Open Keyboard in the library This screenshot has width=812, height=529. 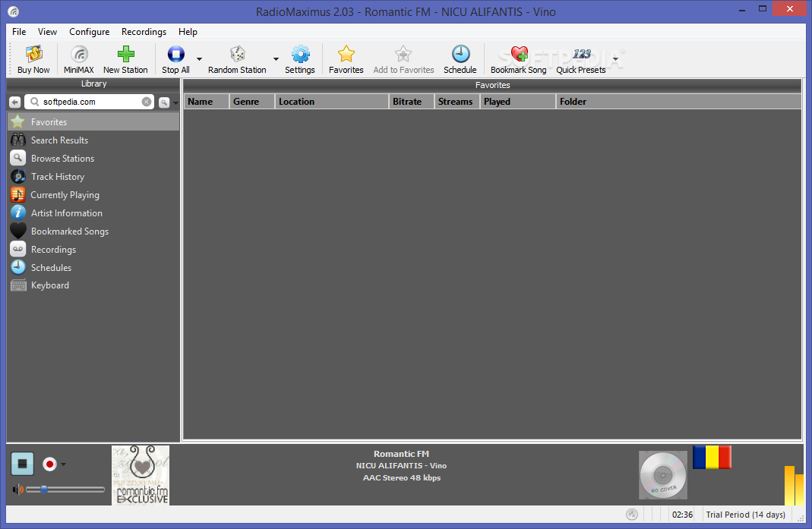pyautogui.click(x=93, y=285)
